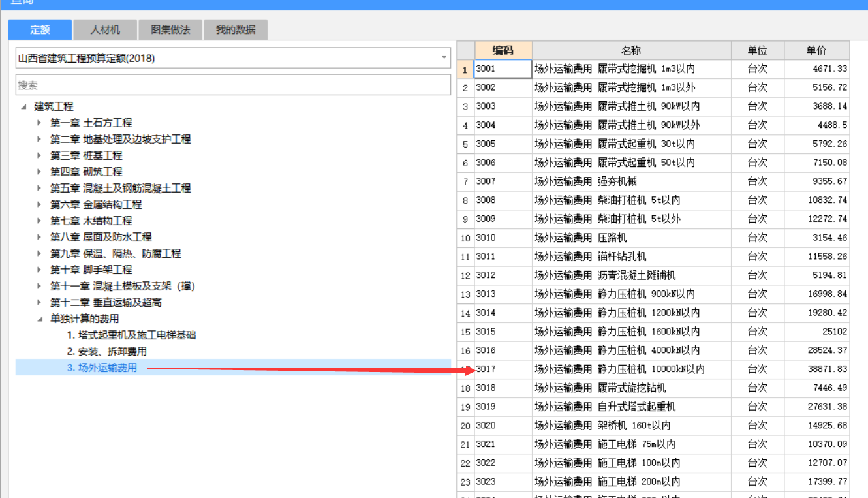The width and height of the screenshot is (868, 498).
Task: Expand 第十一章 混凝土模板及支架 arrow
Action: click(39, 286)
